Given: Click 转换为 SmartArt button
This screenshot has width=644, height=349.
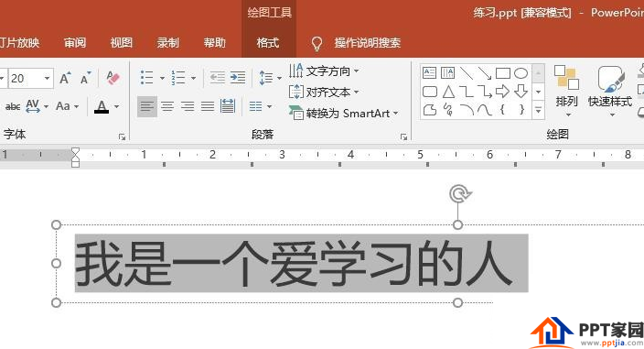Looking at the screenshot, I should [344, 113].
